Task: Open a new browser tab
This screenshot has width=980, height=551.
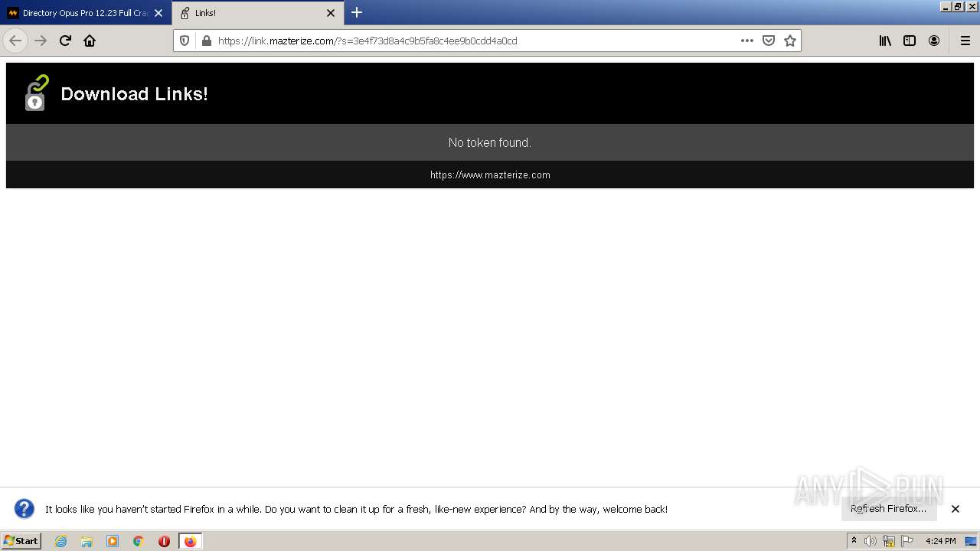Action: pyautogui.click(x=357, y=12)
